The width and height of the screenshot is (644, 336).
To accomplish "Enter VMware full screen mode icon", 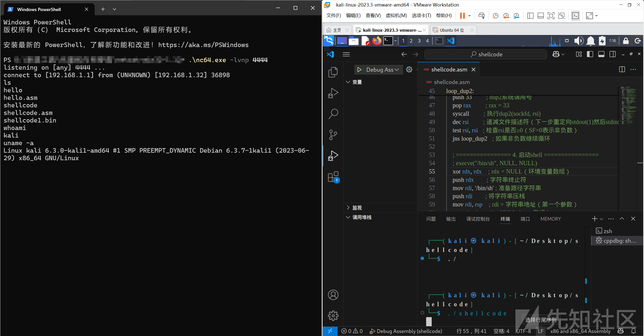I will pyautogui.click(x=551, y=16).
